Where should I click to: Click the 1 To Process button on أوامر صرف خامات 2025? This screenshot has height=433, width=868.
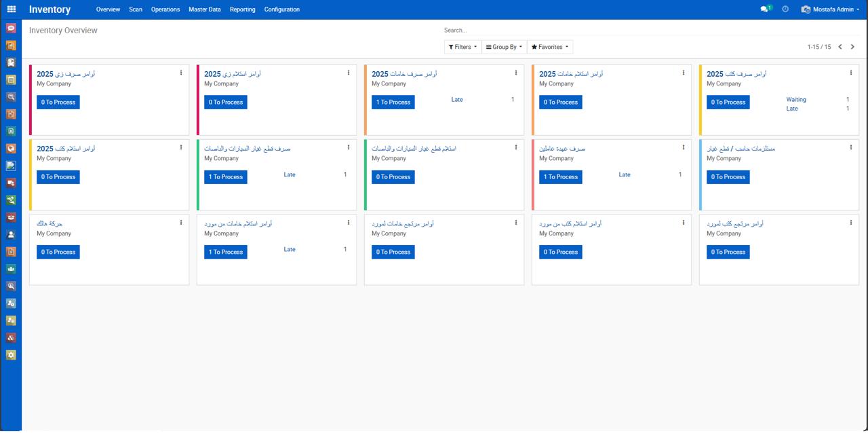pos(393,102)
